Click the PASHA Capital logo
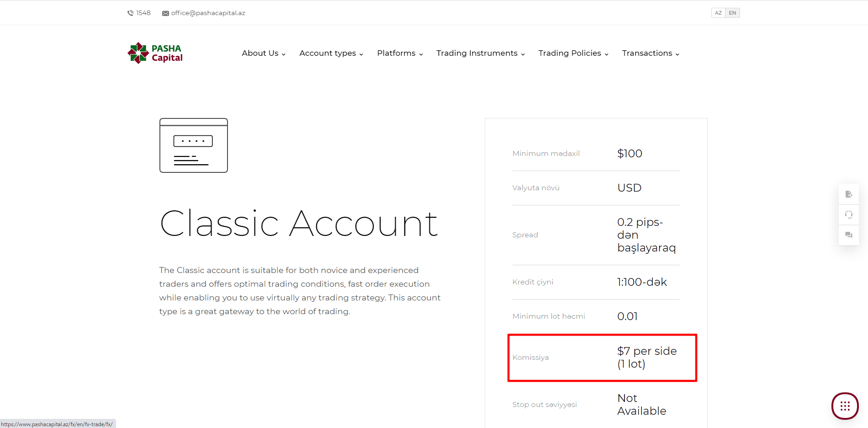Viewport: 868px width, 428px height. (155, 53)
